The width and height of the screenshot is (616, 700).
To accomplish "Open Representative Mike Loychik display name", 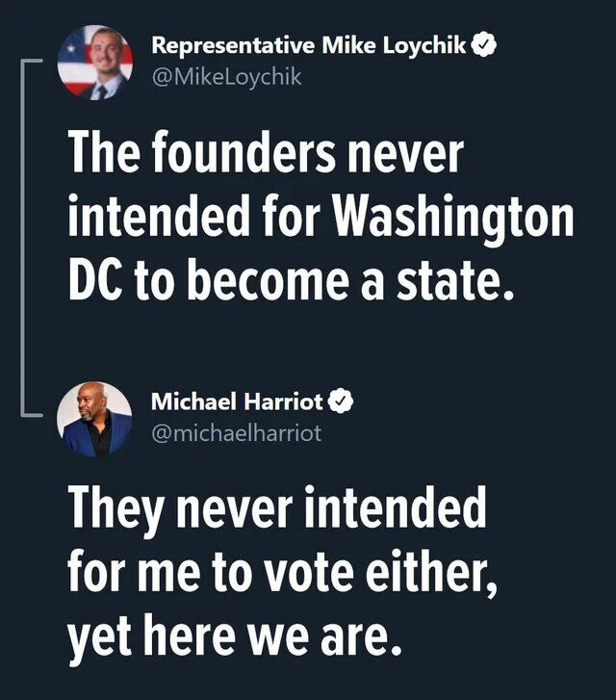I will click(x=310, y=45).
